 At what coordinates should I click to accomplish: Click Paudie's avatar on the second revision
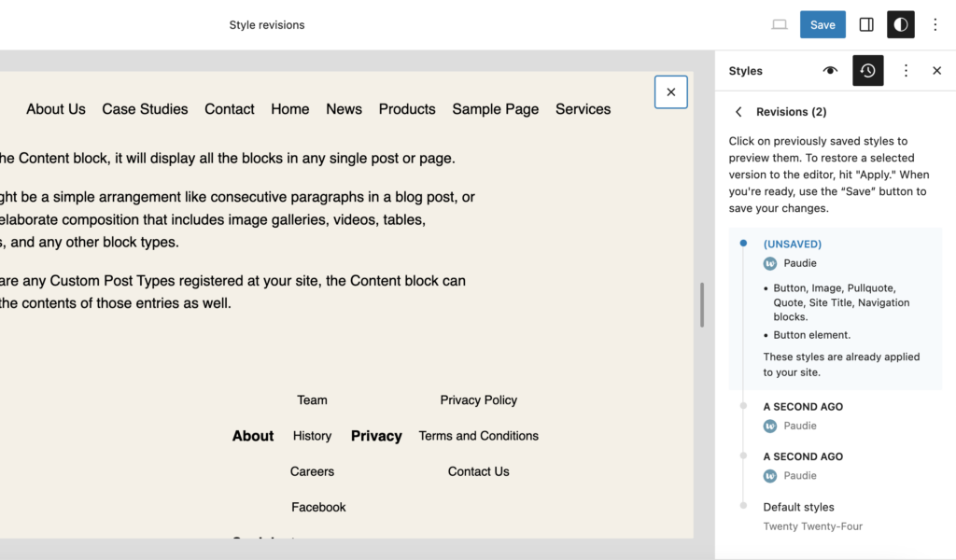pos(769,426)
